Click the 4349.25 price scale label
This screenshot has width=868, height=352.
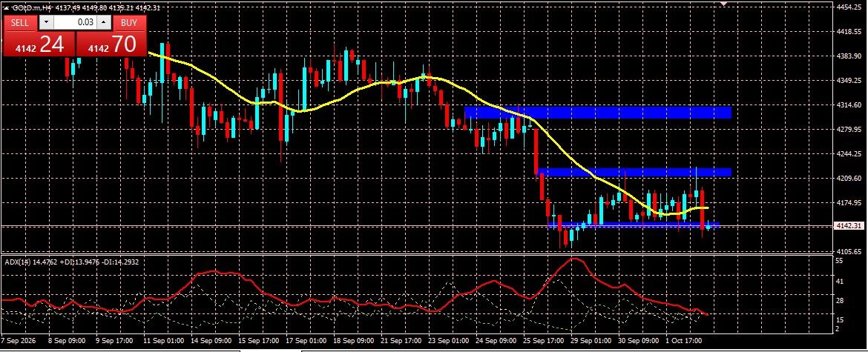(x=849, y=81)
